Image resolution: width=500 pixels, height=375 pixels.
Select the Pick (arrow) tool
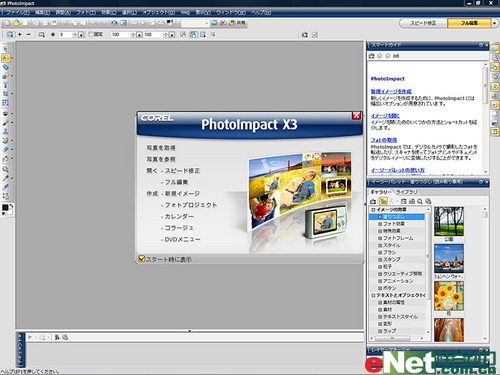tap(5, 49)
